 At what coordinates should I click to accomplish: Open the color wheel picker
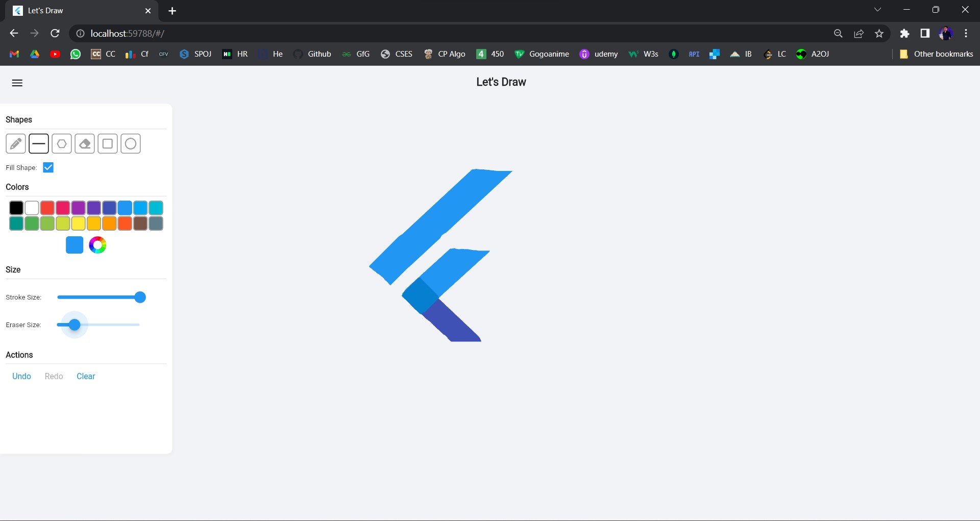(97, 245)
